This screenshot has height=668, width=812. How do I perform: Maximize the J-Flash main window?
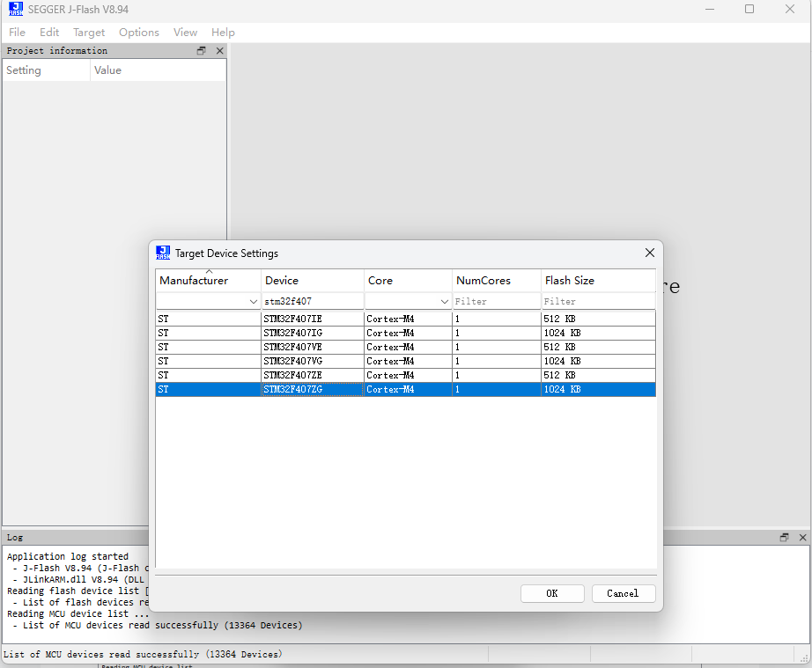click(749, 9)
